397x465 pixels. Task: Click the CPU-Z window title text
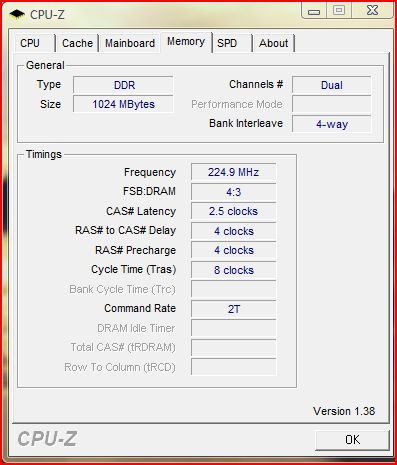(47, 15)
